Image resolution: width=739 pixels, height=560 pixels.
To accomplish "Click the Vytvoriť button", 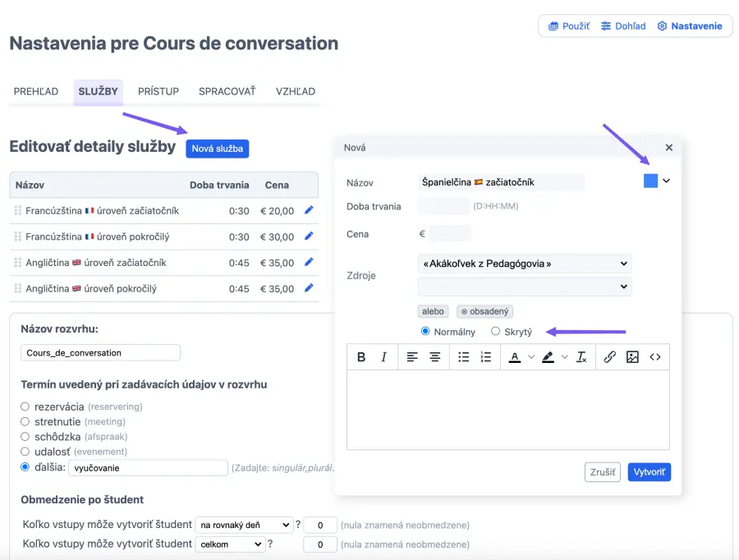I will (649, 472).
